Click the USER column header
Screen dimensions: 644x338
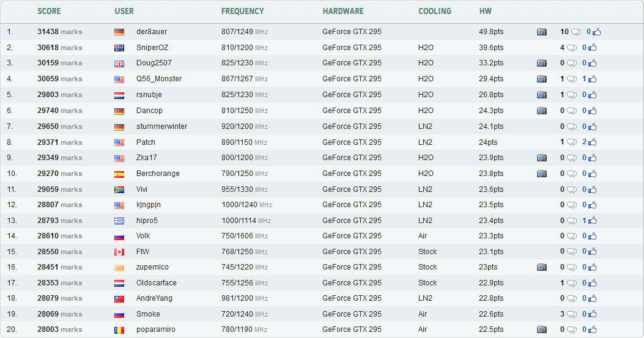click(x=124, y=11)
